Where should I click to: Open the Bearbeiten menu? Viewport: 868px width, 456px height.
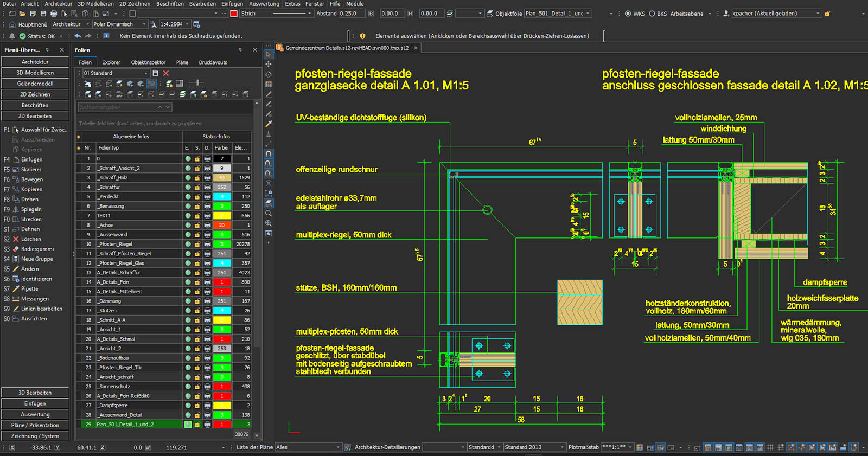pos(202,4)
